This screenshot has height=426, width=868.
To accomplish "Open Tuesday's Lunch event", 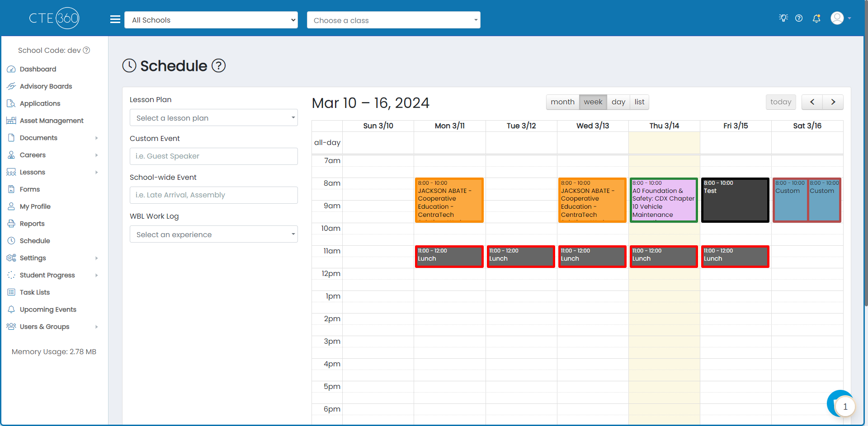I will pos(521,257).
